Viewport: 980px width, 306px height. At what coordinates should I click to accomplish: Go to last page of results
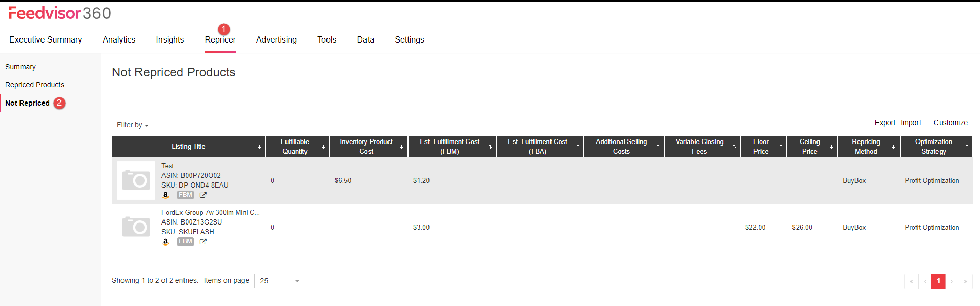(x=966, y=281)
